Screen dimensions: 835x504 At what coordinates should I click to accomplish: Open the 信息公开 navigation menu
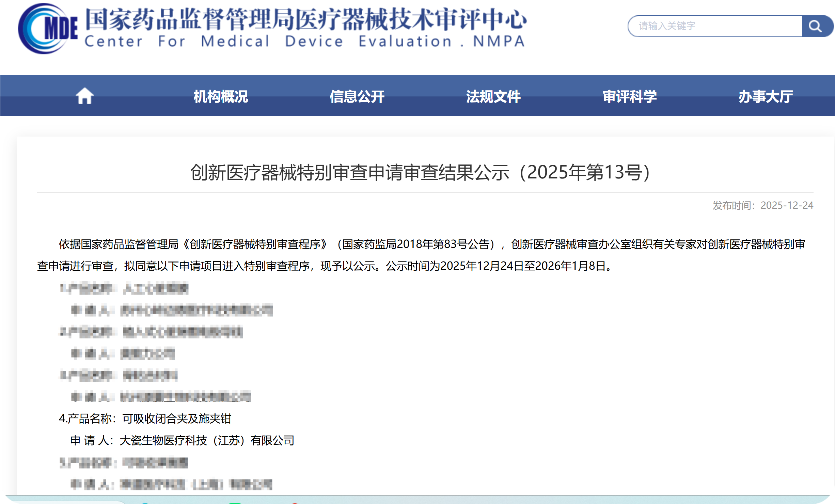(357, 96)
